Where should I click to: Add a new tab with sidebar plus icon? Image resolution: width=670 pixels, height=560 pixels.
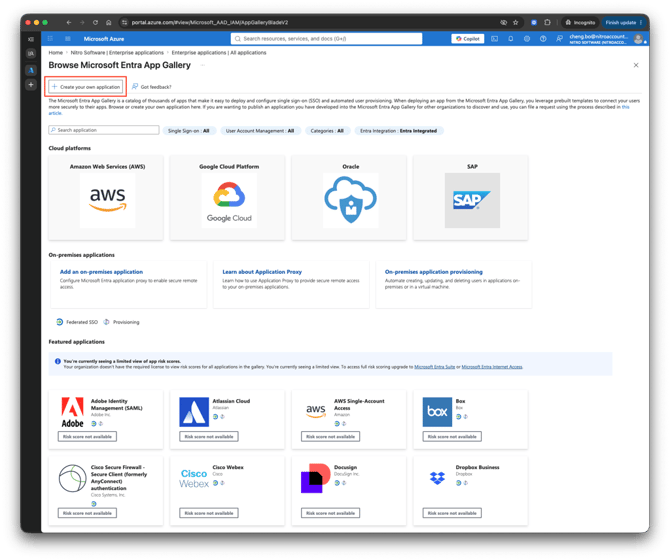coord(31,85)
